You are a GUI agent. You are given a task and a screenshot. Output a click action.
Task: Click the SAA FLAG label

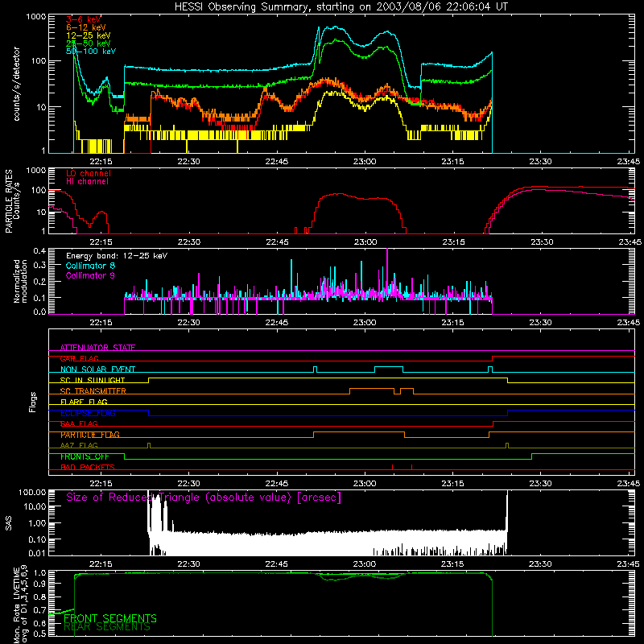click(79, 423)
